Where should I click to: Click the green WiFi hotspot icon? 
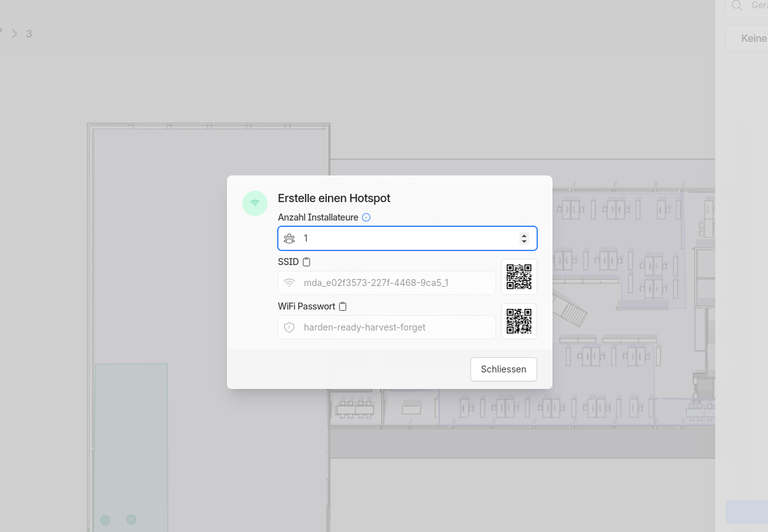(x=255, y=203)
